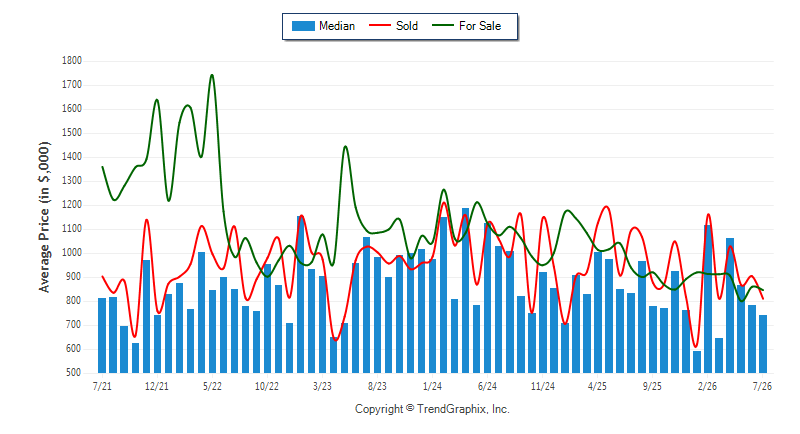Screen dimensions: 800x434
Task: Click the Average Price axis title
Action: [x=44, y=217]
